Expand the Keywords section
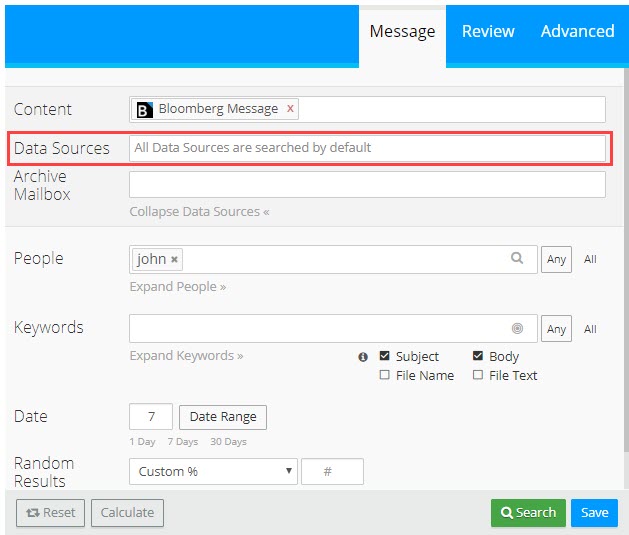This screenshot has height=535, width=629. click(x=186, y=356)
